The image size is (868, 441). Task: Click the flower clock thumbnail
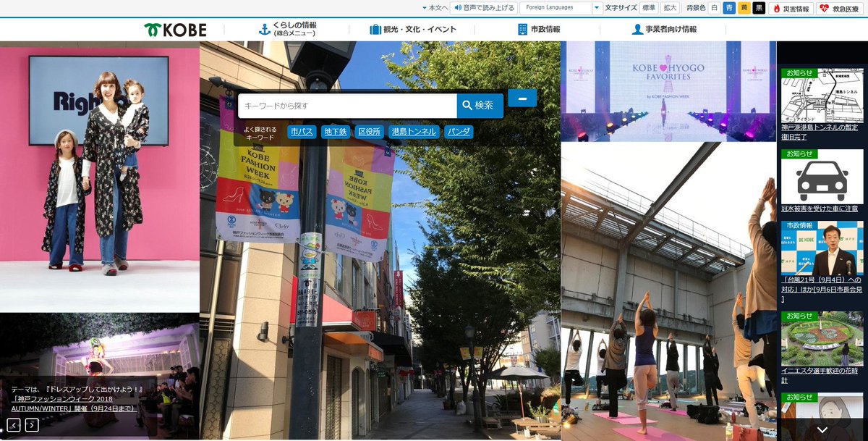click(822, 338)
